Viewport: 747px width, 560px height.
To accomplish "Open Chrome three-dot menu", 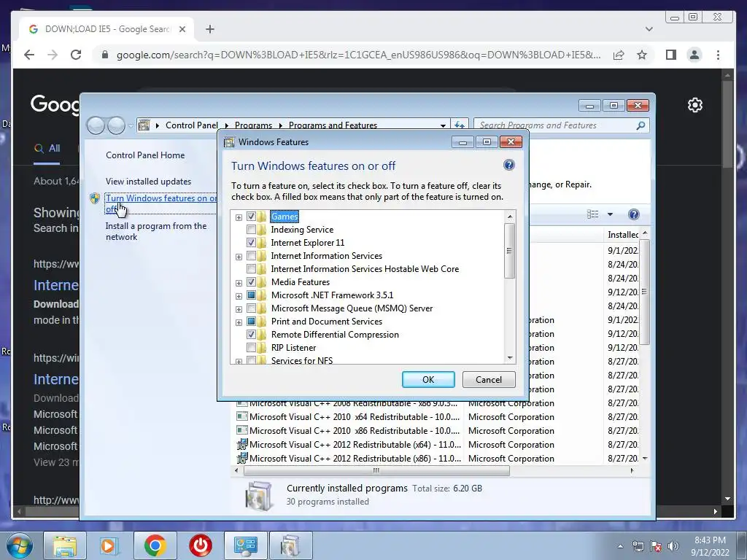I will [718, 55].
